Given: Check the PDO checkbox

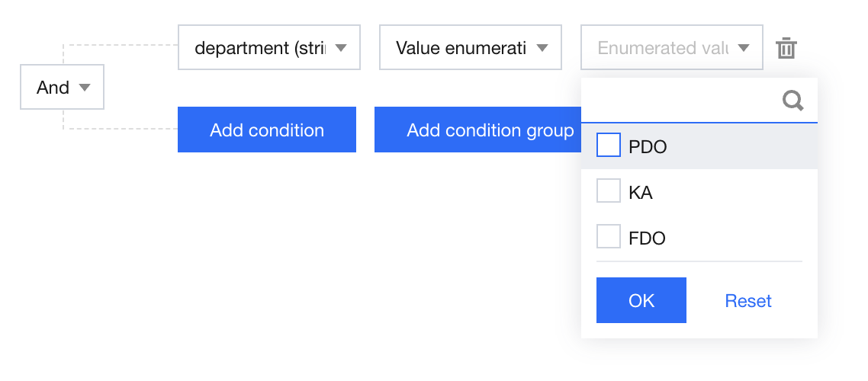Looking at the screenshot, I should [609, 146].
